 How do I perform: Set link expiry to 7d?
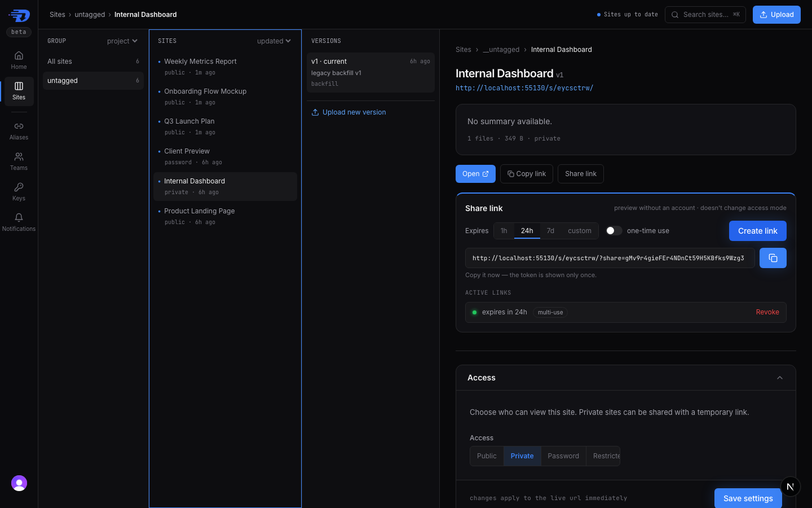[550, 231]
